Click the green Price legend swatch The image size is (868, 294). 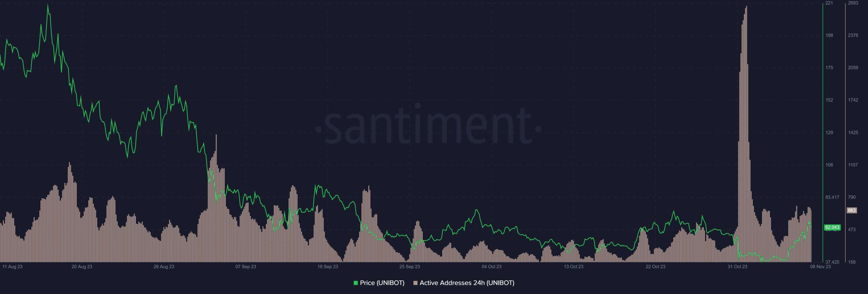pos(356,283)
